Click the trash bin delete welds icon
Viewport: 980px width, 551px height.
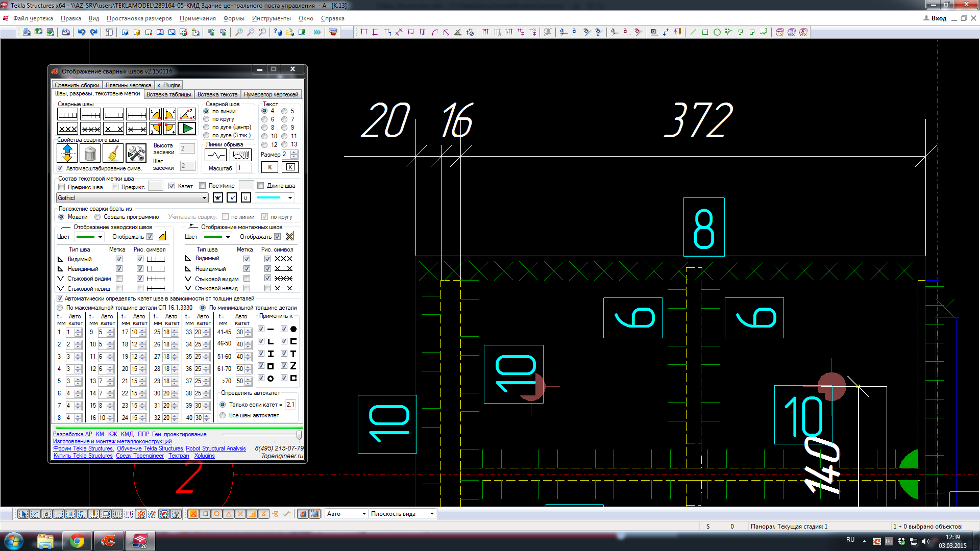tap(90, 153)
